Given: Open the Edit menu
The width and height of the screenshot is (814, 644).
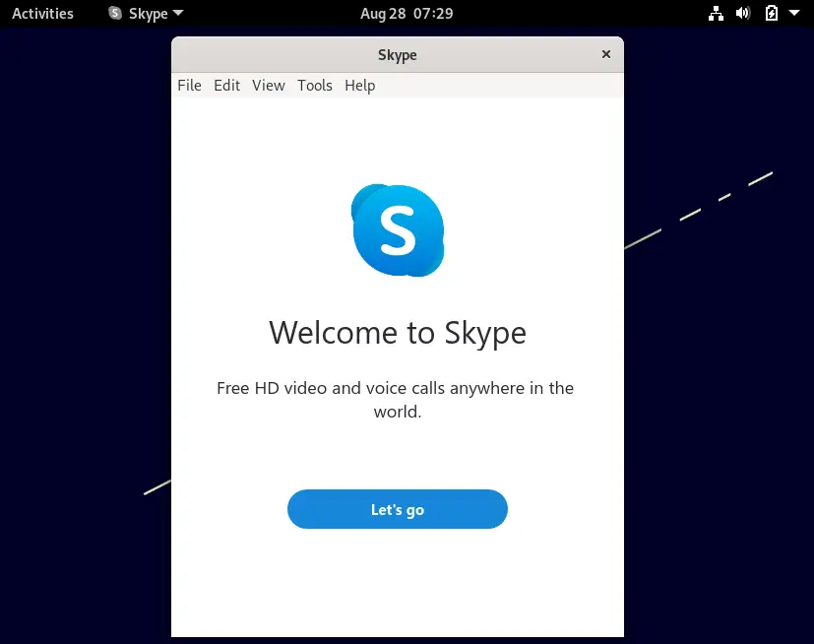Looking at the screenshot, I should coord(226,85).
